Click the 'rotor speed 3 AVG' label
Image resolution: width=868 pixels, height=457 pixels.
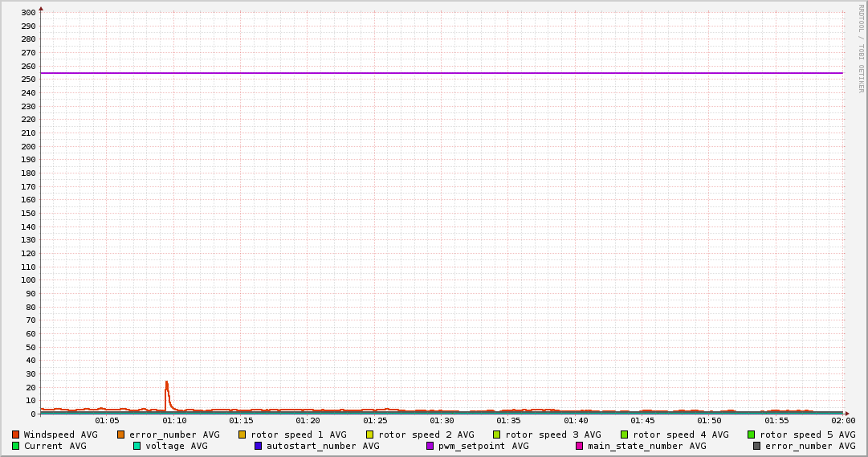tap(553, 435)
